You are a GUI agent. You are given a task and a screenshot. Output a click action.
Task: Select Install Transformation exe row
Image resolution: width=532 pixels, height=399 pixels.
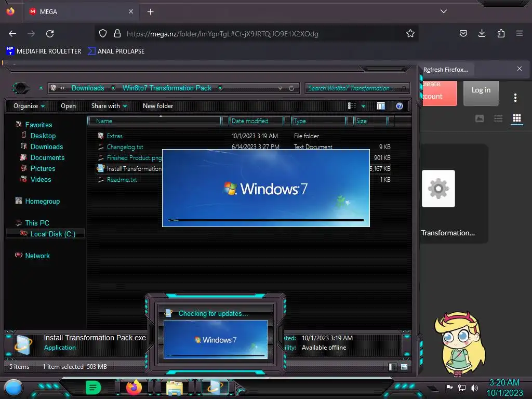129,169
